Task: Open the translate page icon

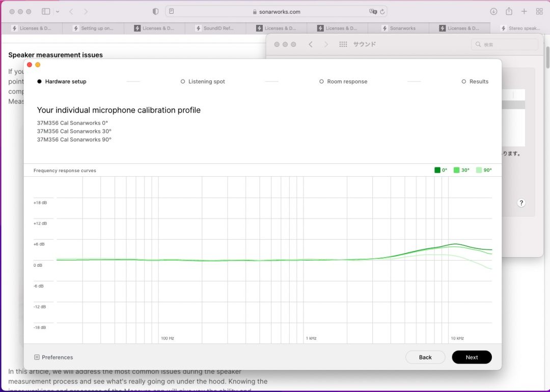Action: 372,12
